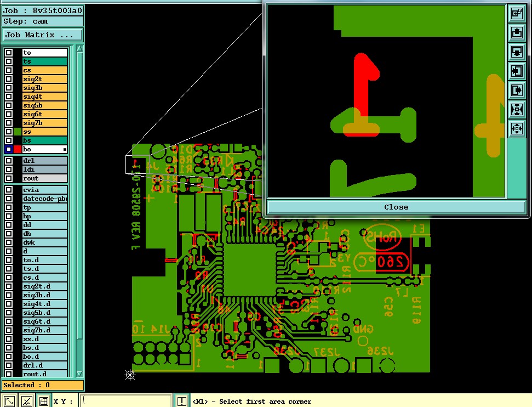
Task: Click the outward-arrows zoom icon in popup
Action: (x=517, y=129)
